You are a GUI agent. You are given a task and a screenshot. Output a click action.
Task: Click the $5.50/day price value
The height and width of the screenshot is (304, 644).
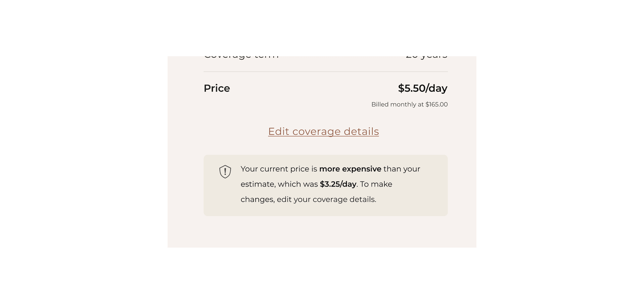tap(422, 88)
